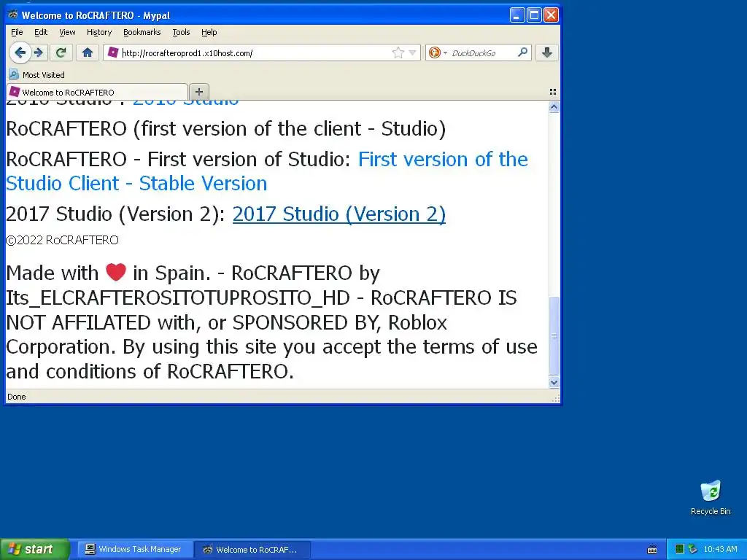Click the ©2022 RoCRAFTERO copyright text

click(63, 240)
